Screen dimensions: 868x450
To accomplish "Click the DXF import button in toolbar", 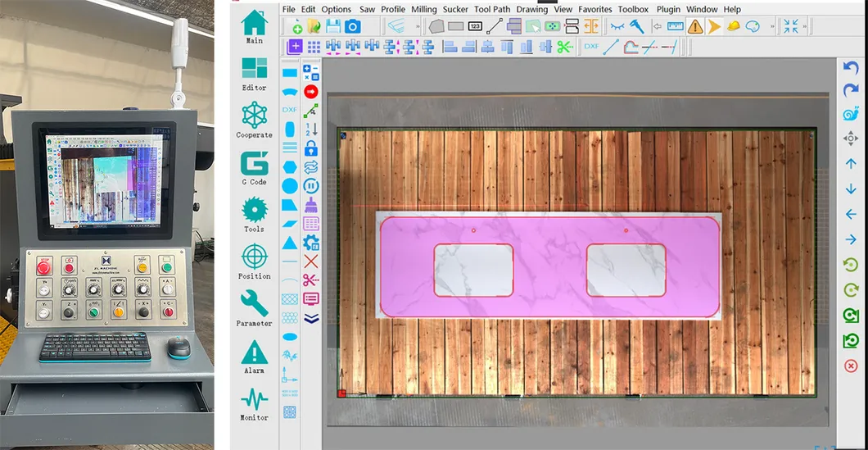I will pos(591,47).
